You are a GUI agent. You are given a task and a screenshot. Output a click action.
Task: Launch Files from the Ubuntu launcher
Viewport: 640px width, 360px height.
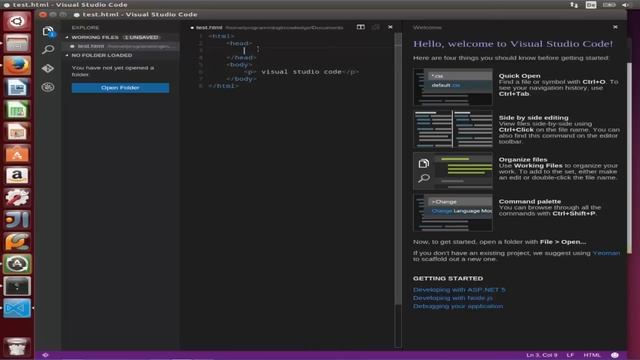(x=17, y=43)
